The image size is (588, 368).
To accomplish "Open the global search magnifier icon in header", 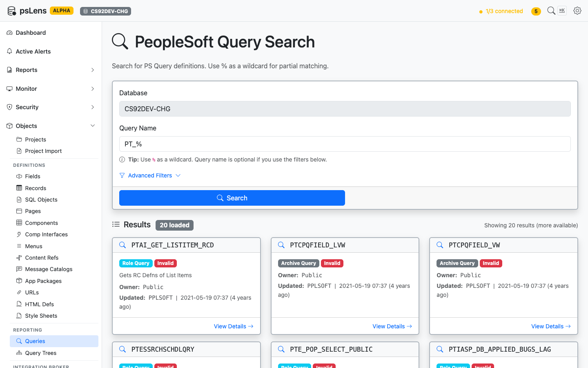I will point(551,11).
